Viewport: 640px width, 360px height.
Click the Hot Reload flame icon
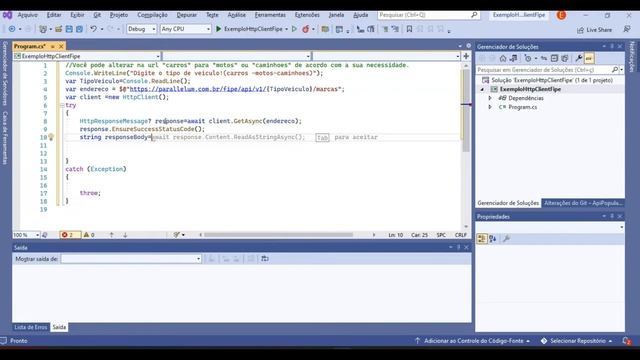(x=305, y=29)
